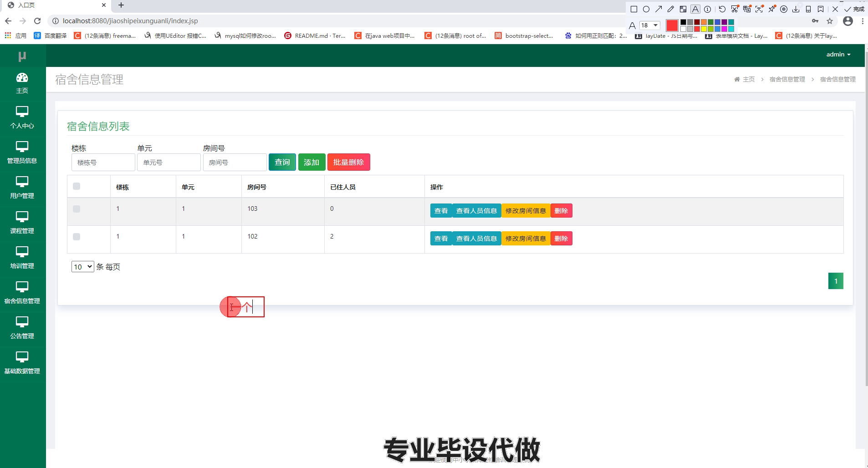Go to 主页 in sidebar

(22, 83)
